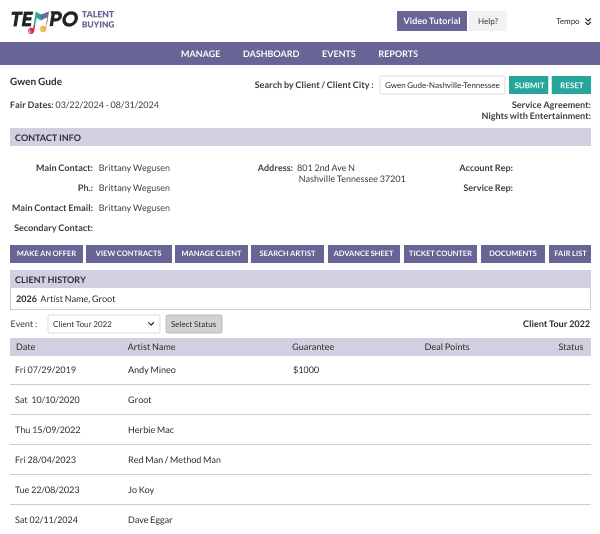Reset the client search field
Image resolution: width=600 pixels, height=534 pixels.
pyautogui.click(x=570, y=85)
